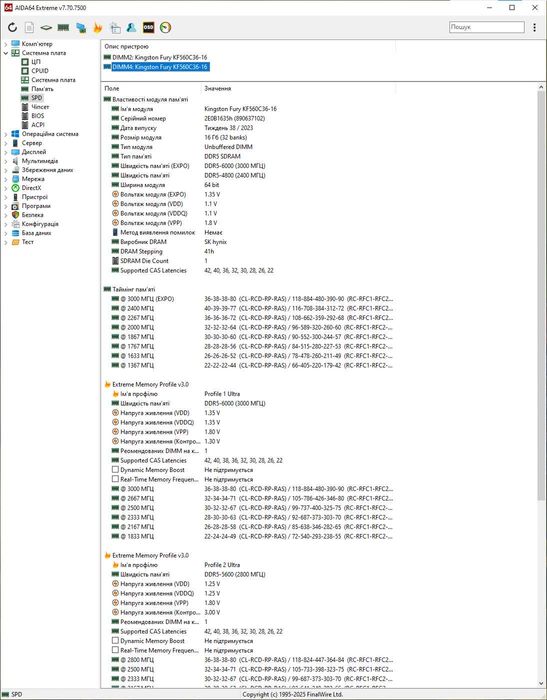Open the three-dot menu button

pos(534,27)
